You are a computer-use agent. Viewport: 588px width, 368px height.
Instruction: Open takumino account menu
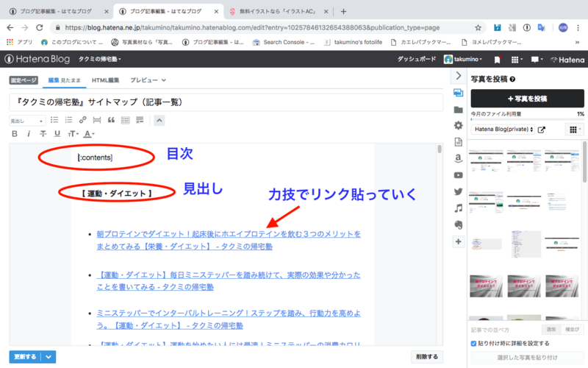point(463,59)
